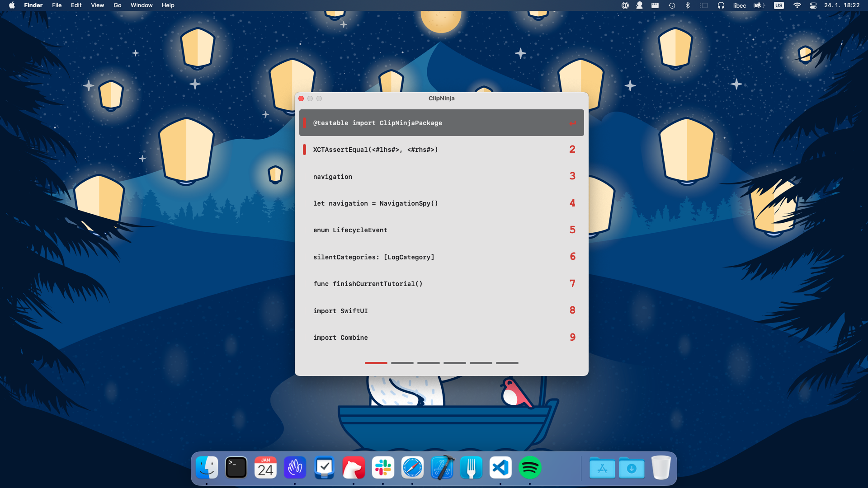Select the 'navigation' clip row

(x=442, y=176)
